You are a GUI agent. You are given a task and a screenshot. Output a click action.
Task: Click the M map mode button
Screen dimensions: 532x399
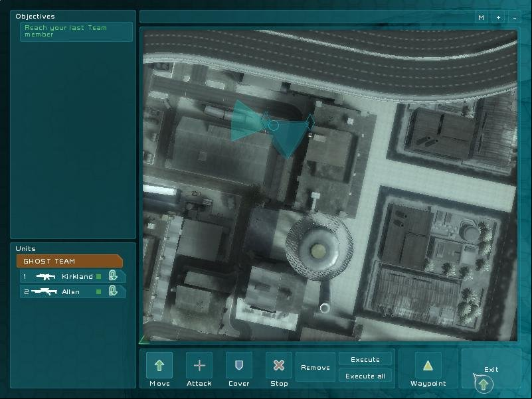click(481, 17)
